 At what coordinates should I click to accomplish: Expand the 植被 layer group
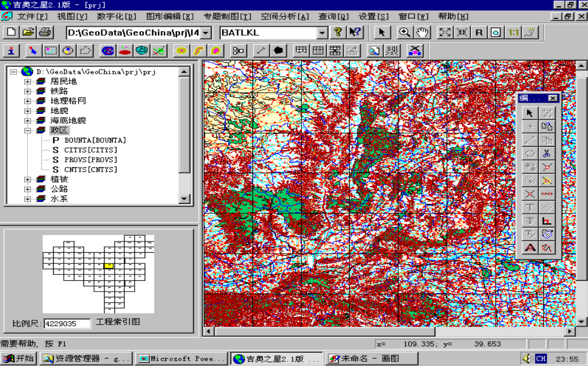coord(27,179)
